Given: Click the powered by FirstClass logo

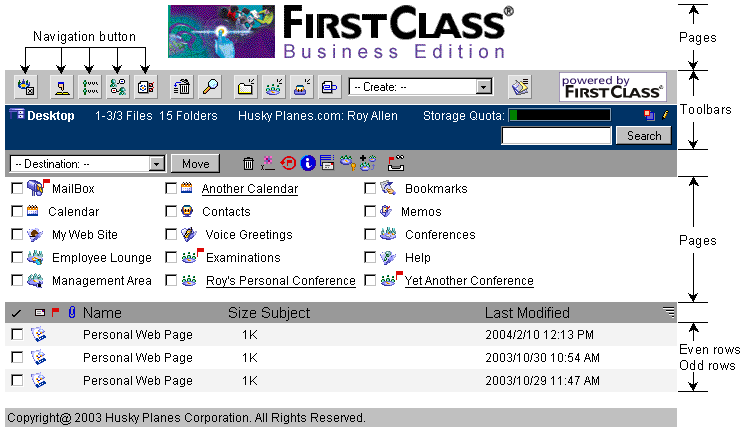Looking at the screenshot, I should 613,87.
